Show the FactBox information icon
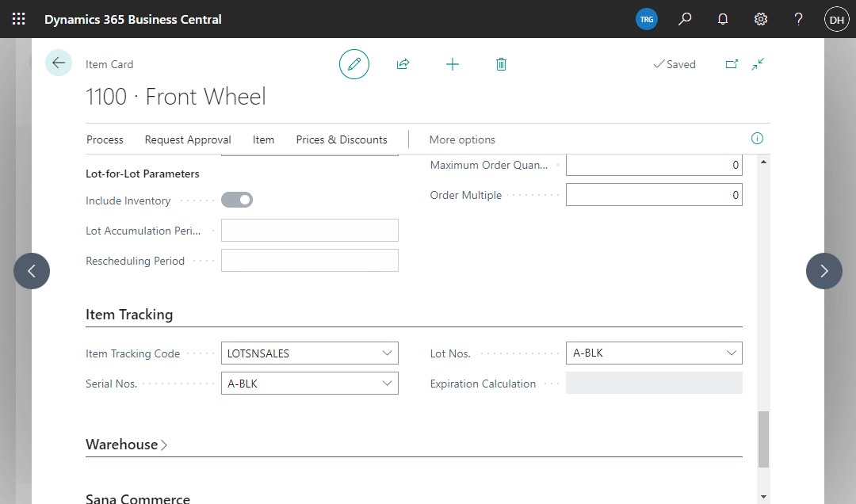 pyautogui.click(x=757, y=138)
